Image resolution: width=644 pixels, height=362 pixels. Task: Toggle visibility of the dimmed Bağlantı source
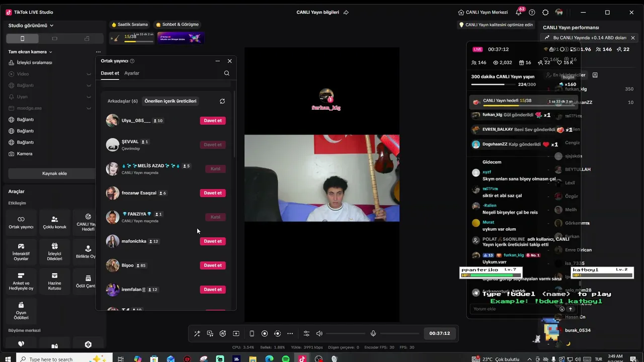point(89,85)
